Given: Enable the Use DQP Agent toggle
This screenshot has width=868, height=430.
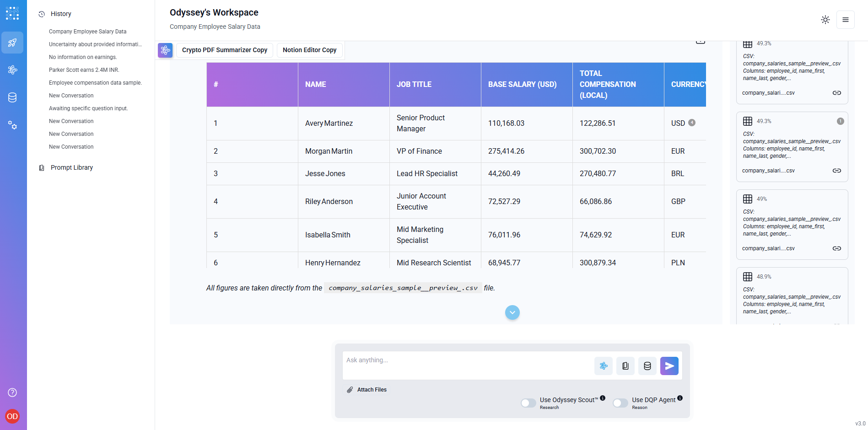Looking at the screenshot, I should (x=620, y=403).
